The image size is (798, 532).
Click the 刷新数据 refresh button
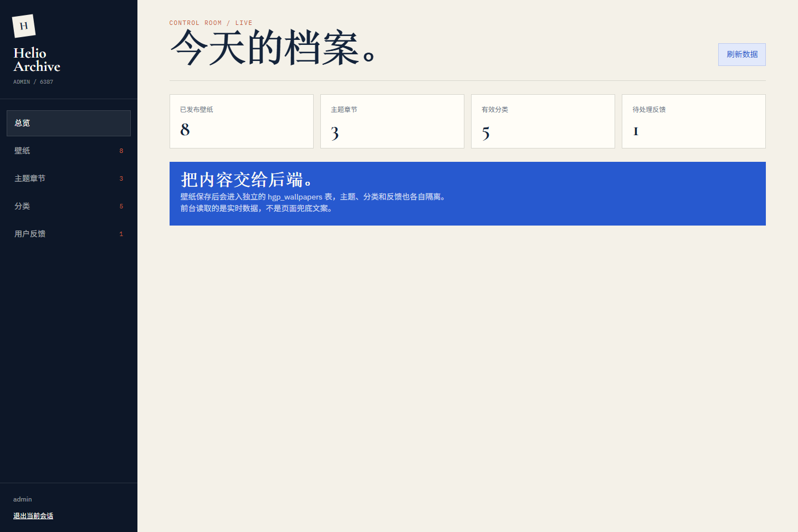(x=741, y=54)
